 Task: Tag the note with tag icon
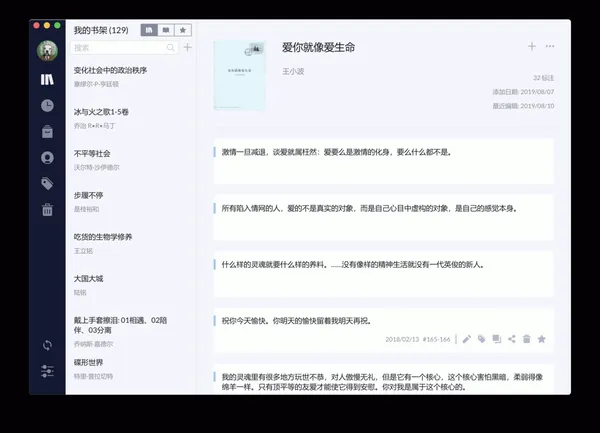pos(481,339)
